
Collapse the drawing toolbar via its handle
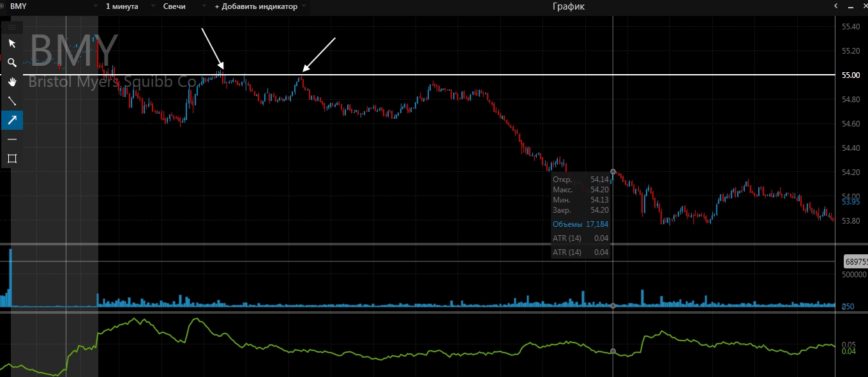click(11, 27)
